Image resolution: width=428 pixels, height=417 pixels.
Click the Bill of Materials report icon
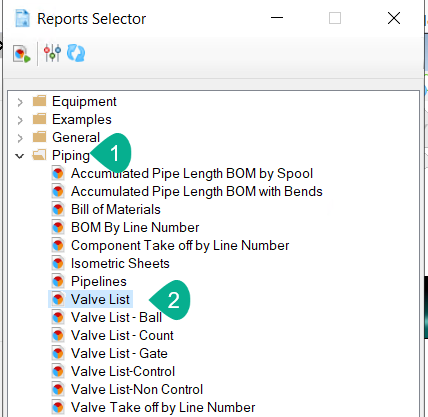pyautogui.click(x=58, y=209)
